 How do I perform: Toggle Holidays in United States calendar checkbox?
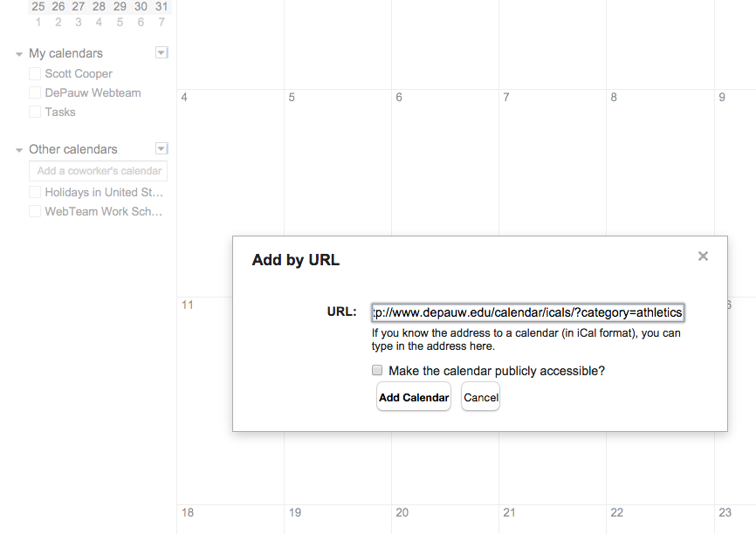point(35,192)
